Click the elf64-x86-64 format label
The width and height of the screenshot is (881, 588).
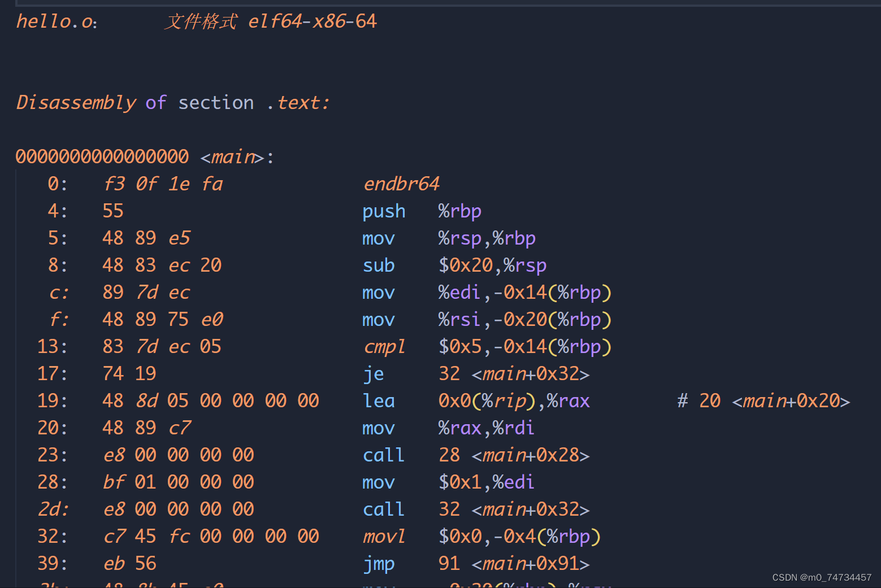tap(311, 21)
